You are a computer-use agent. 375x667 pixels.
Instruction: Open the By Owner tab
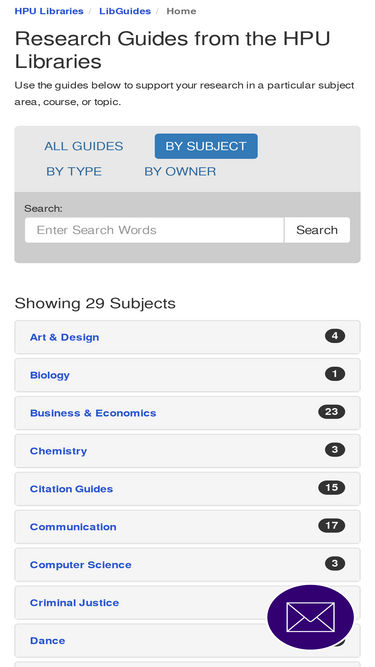pos(180,171)
